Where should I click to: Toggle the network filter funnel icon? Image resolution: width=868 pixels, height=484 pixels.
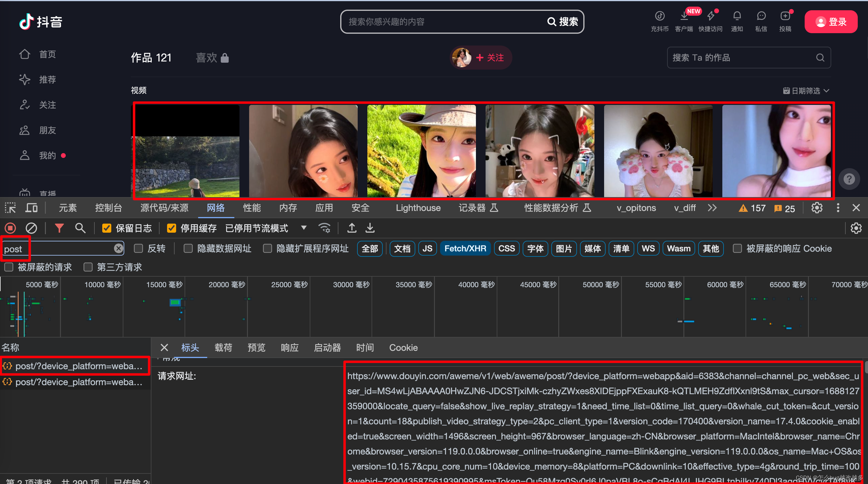pyautogui.click(x=59, y=228)
